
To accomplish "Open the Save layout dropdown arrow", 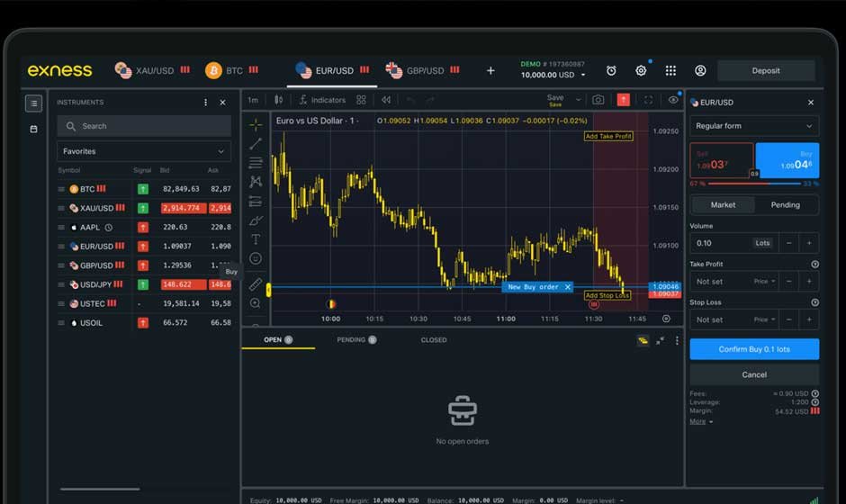I will pyautogui.click(x=579, y=100).
